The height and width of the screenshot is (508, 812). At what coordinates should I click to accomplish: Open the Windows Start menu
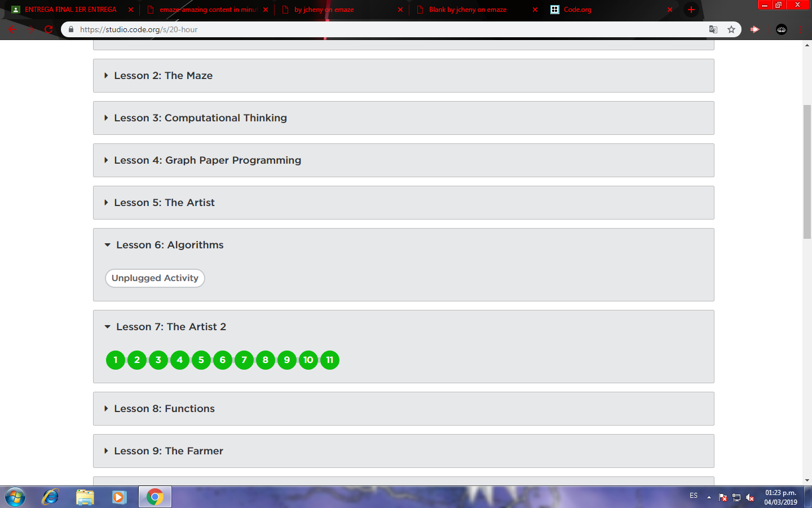[x=15, y=497]
